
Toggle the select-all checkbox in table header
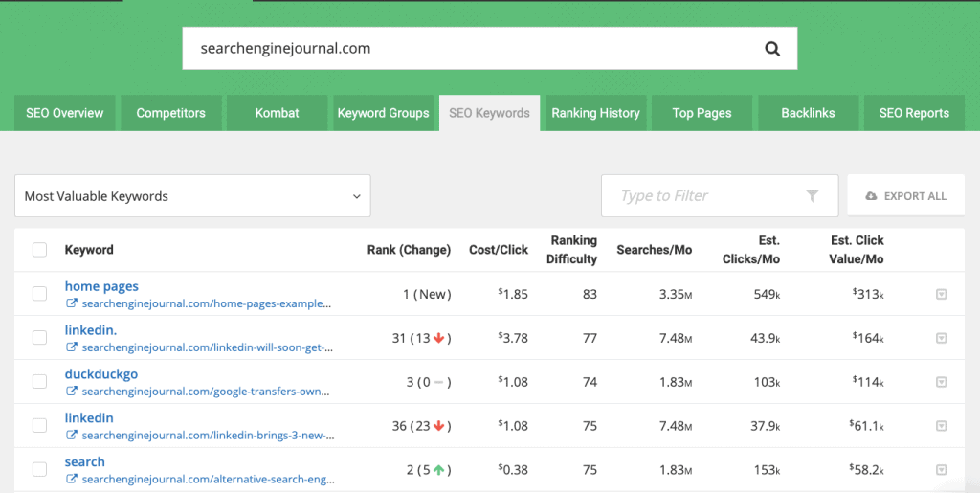tap(39, 250)
